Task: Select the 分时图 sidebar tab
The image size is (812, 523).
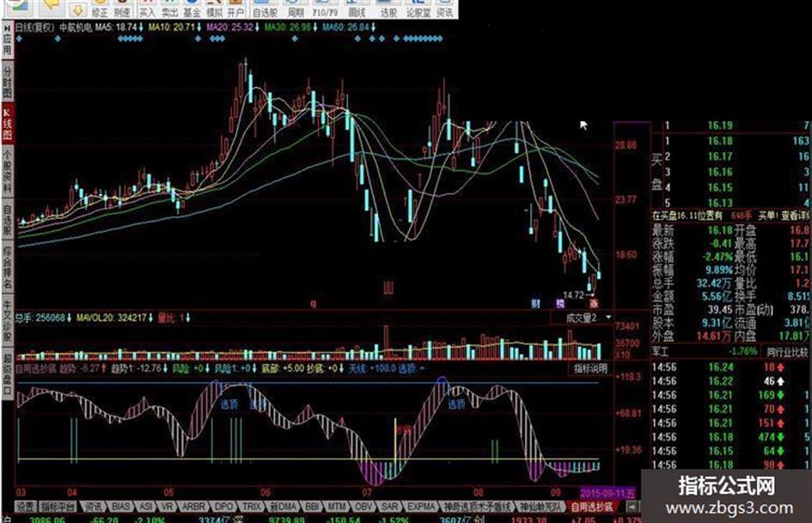Action: pyautogui.click(x=7, y=82)
